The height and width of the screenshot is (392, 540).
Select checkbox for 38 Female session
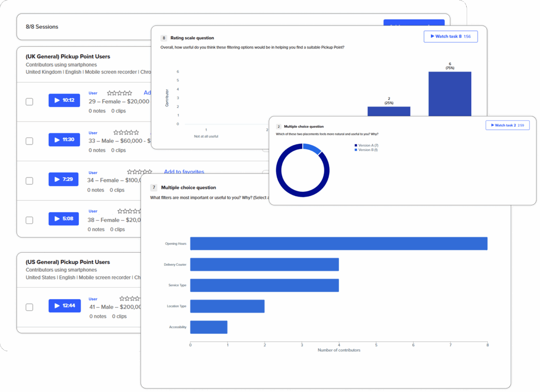pyautogui.click(x=29, y=220)
